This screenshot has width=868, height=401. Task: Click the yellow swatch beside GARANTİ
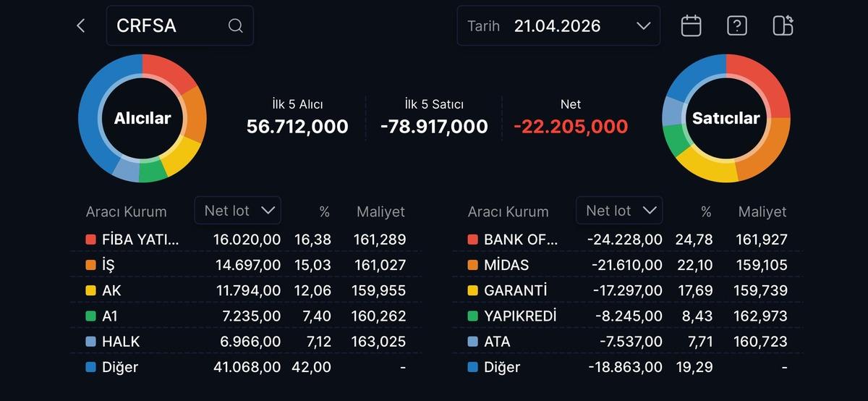pos(473,291)
